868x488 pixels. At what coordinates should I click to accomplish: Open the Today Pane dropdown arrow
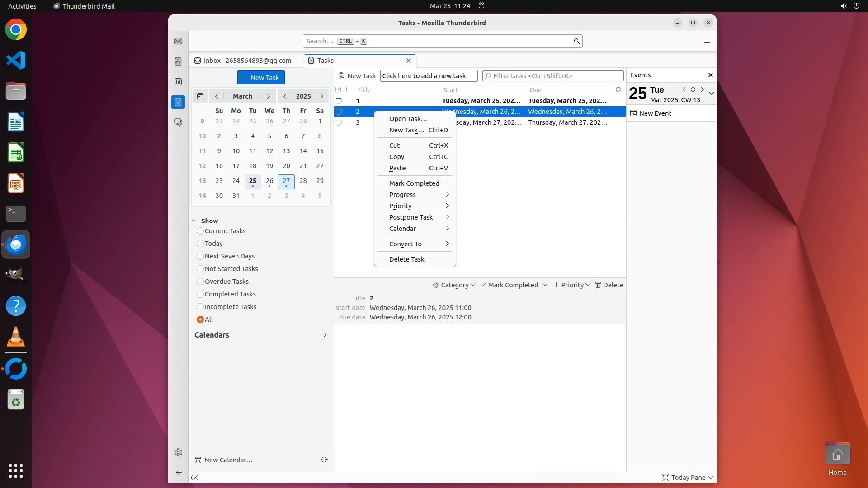(x=711, y=478)
